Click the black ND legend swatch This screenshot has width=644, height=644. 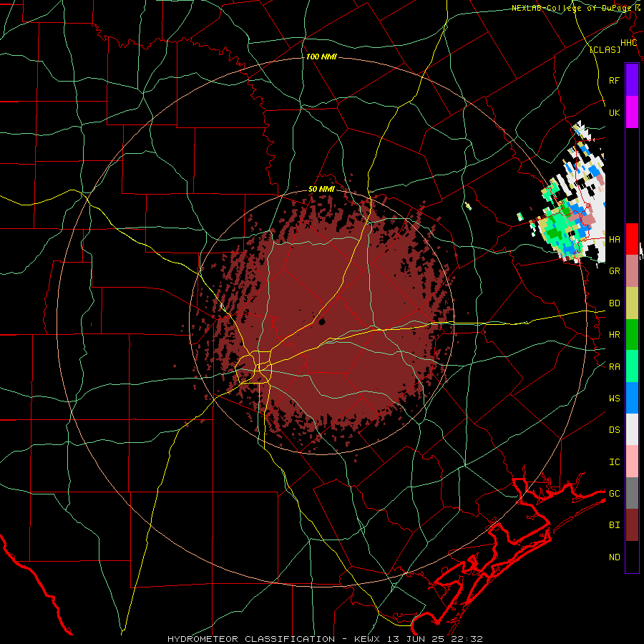632,557
